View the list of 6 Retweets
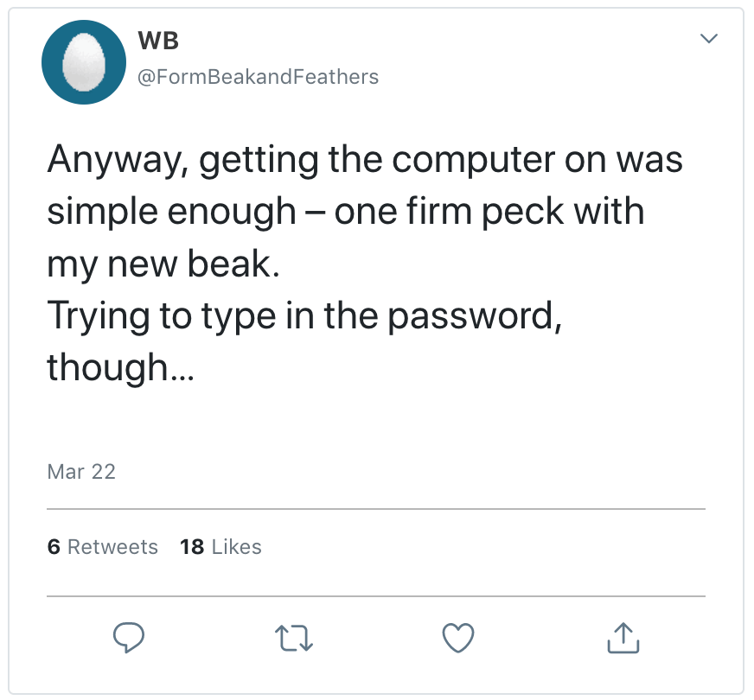The image size is (754, 700). [103, 547]
